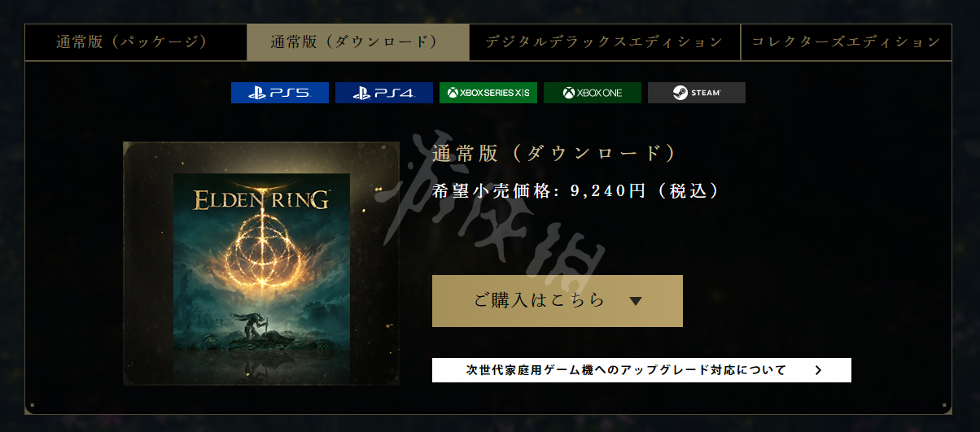The width and height of the screenshot is (980, 432).
Task: Expand the purchase options down triangle
Action: coord(637,301)
